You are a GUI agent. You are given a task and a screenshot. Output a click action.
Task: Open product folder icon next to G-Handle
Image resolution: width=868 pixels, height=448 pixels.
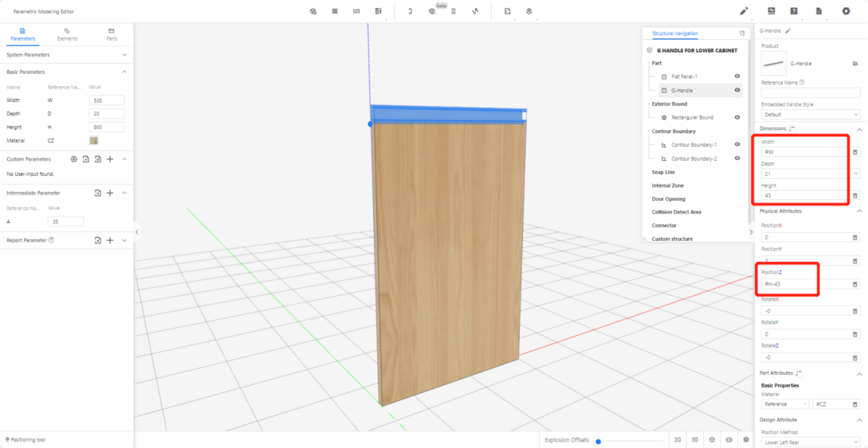point(855,64)
